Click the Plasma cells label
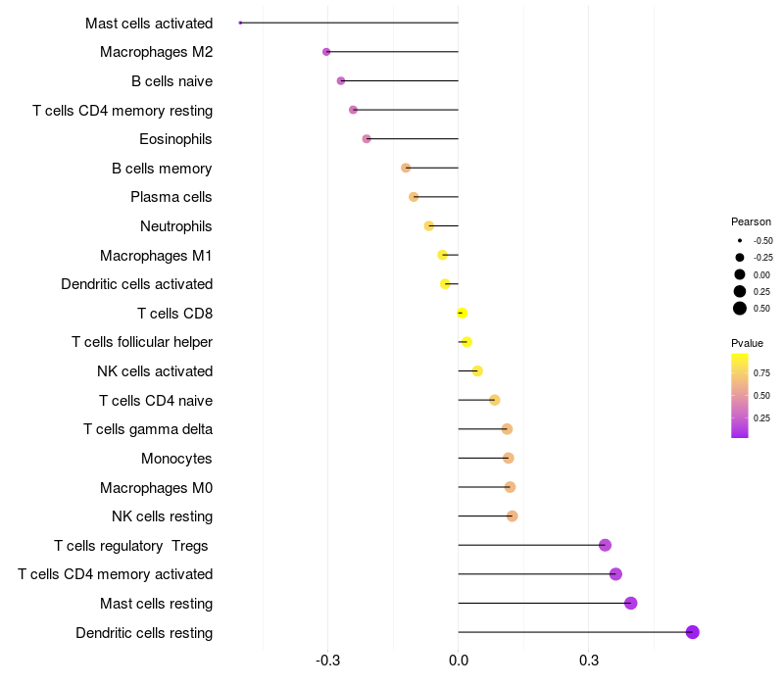Viewport: 784px width, 686px height. [171, 197]
